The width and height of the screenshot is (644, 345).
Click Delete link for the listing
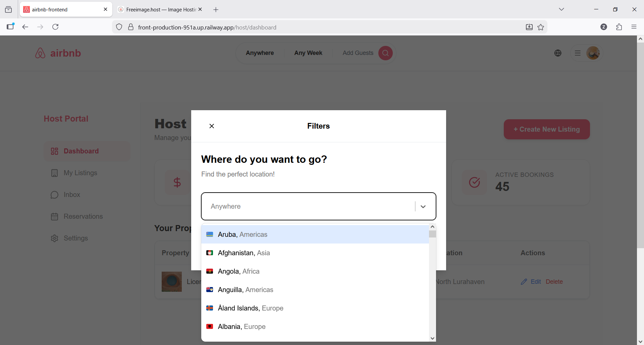(554, 282)
